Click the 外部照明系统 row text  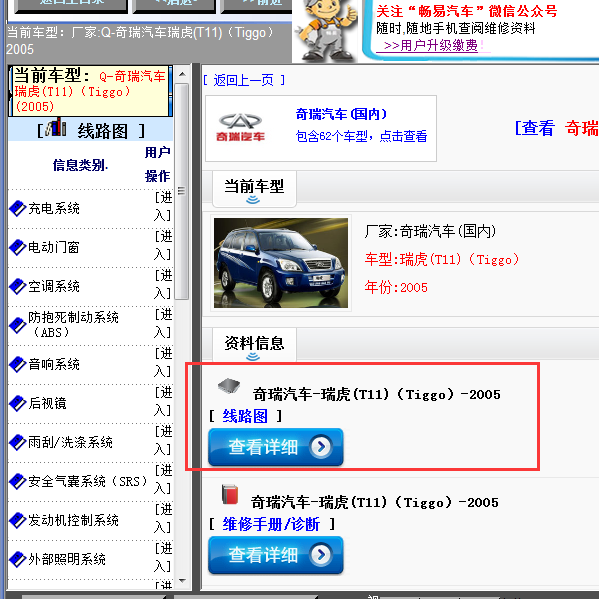[67, 560]
